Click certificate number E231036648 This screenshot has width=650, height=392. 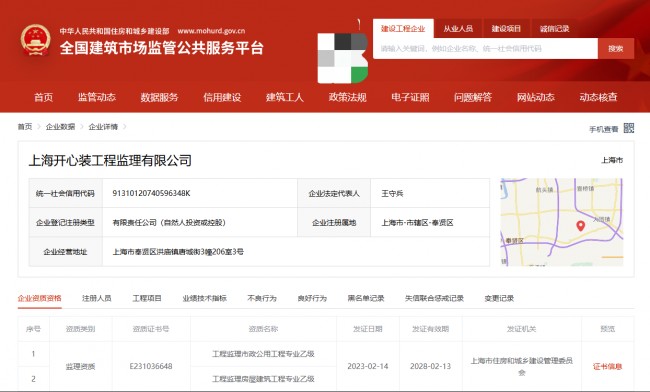coord(151,366)
